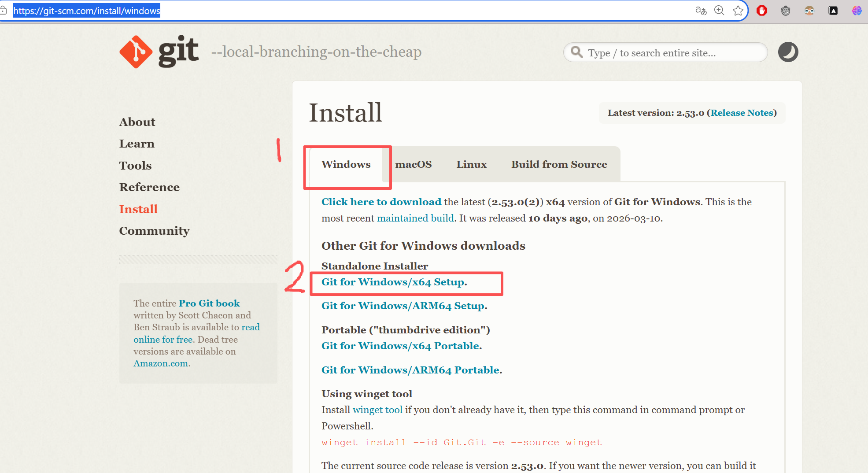Click the 'Install' page heading
This screenshot has height=473, width=868.
click(345, 113)
